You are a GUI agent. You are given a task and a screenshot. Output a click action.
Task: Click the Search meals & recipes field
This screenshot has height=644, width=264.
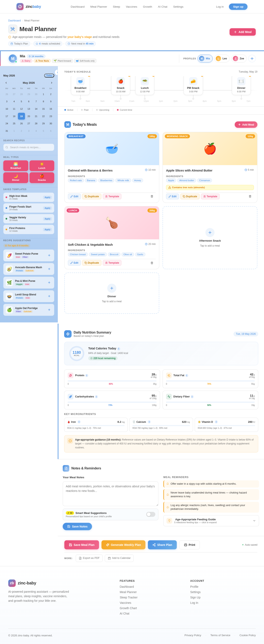(29, 147)
